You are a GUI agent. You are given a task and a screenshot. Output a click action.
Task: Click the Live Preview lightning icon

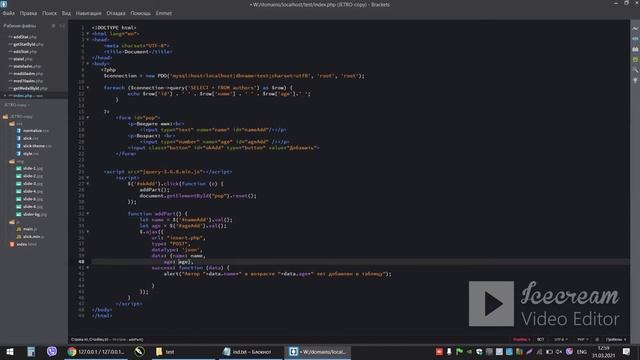click(635, 29)
